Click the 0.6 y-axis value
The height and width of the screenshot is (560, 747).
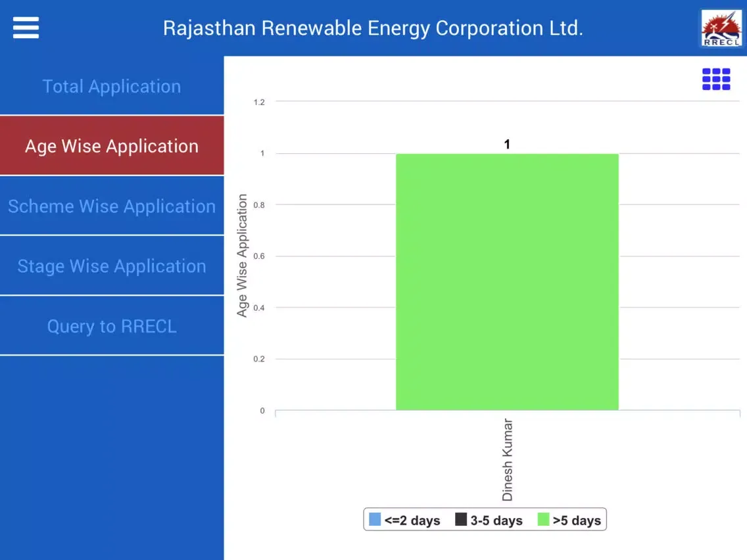259,256
